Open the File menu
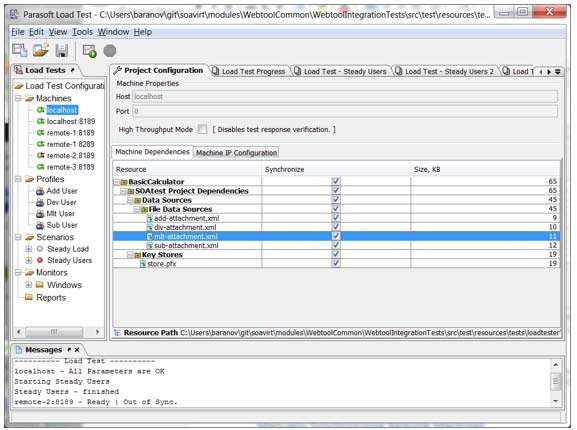577x430 pixels. [x=17, y=32]
